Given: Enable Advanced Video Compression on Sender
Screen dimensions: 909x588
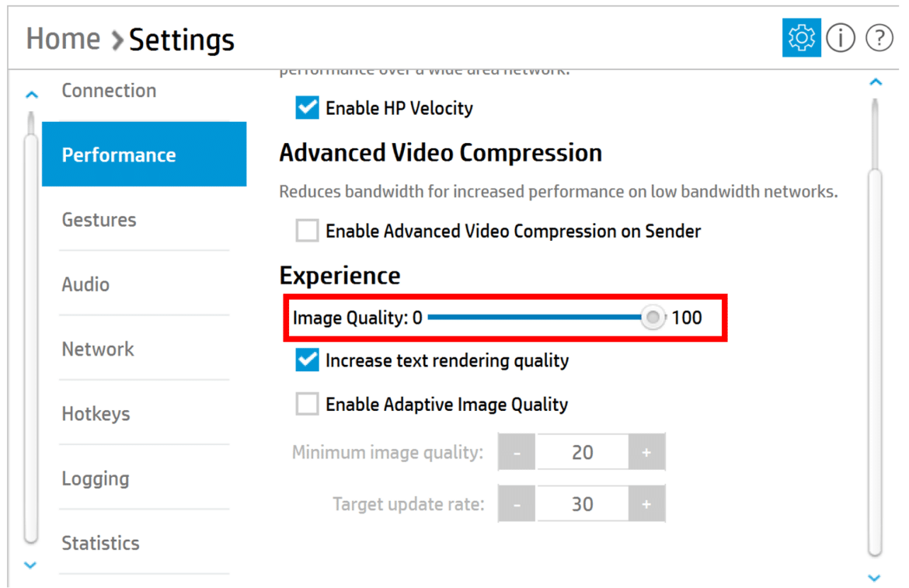Looking at the screenshot, I should coord(307,231).
